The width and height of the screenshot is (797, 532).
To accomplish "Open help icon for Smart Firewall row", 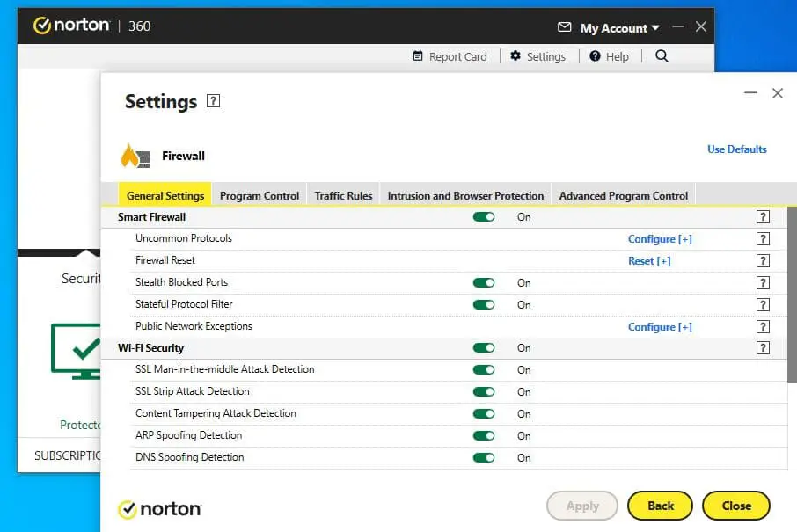I will point(763,217).
